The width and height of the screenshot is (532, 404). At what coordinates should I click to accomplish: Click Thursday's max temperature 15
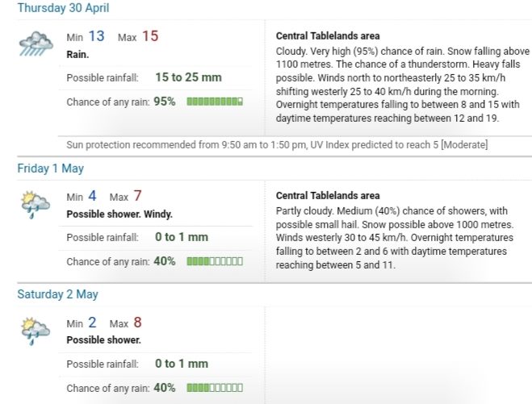(x=150, y=36)
